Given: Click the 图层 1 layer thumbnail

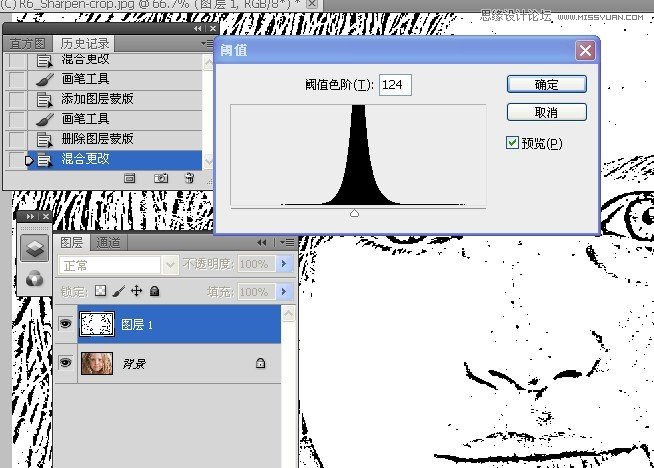Looking at the screenshot, I should pos(97,324).
